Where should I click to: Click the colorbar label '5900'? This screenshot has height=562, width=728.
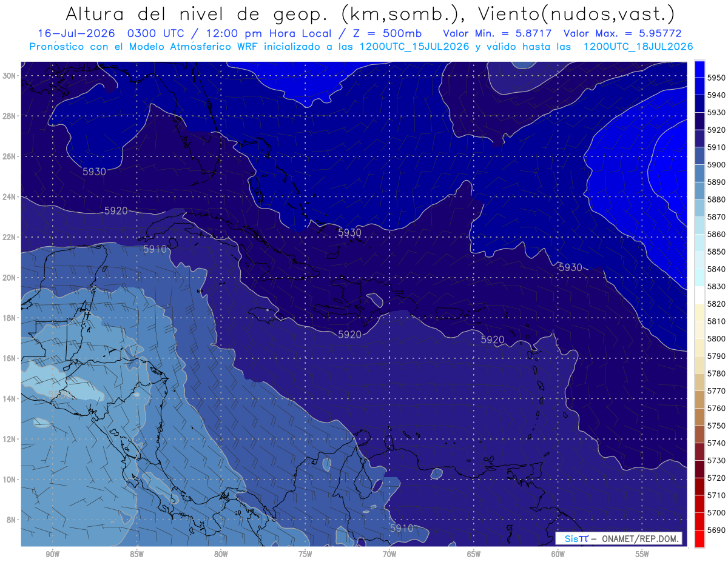point(716,165)
